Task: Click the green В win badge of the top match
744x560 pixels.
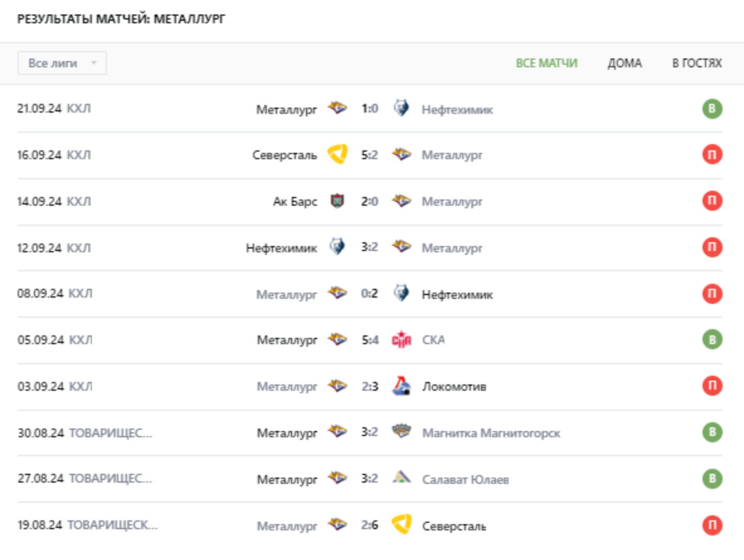Action: click(x=711, y=108)
